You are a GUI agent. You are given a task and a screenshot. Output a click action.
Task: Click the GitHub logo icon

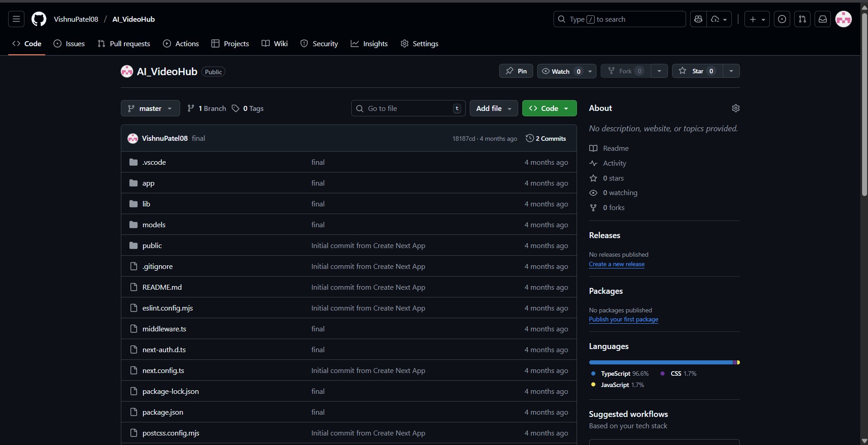click(x=39, y=19)
